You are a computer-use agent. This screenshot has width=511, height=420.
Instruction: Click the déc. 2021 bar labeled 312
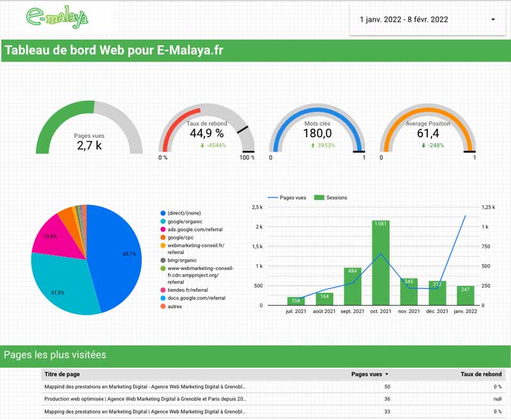pos(438,293)
